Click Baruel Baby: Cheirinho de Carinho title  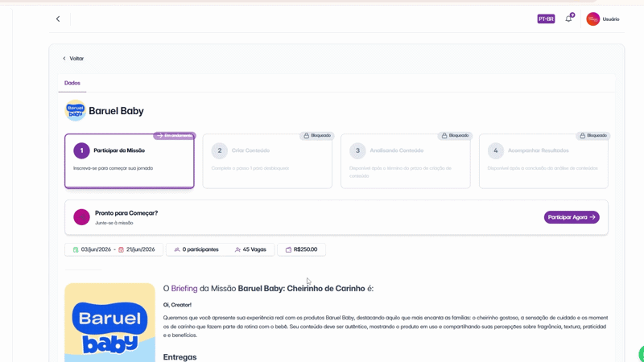point(301,289)
